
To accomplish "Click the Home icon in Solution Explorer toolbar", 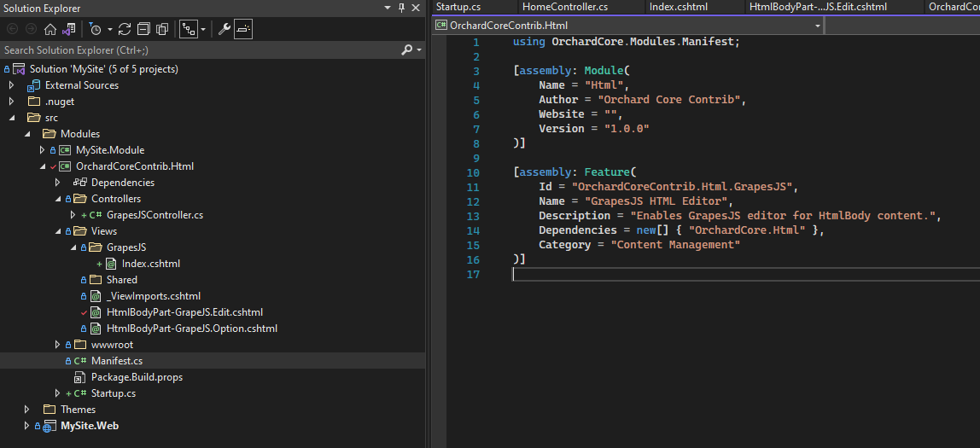I will tap(50, 29).
